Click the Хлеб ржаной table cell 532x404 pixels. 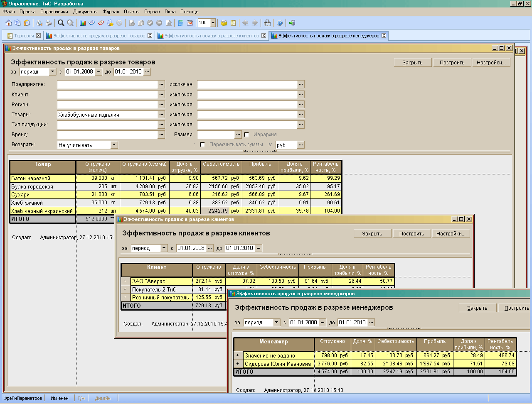43,203
